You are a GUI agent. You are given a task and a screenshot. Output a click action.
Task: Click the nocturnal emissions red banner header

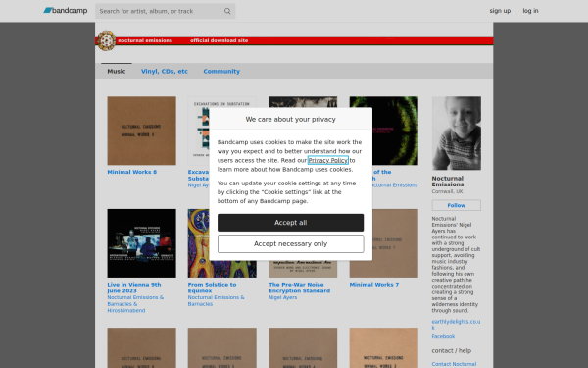(x=294, y=40)
